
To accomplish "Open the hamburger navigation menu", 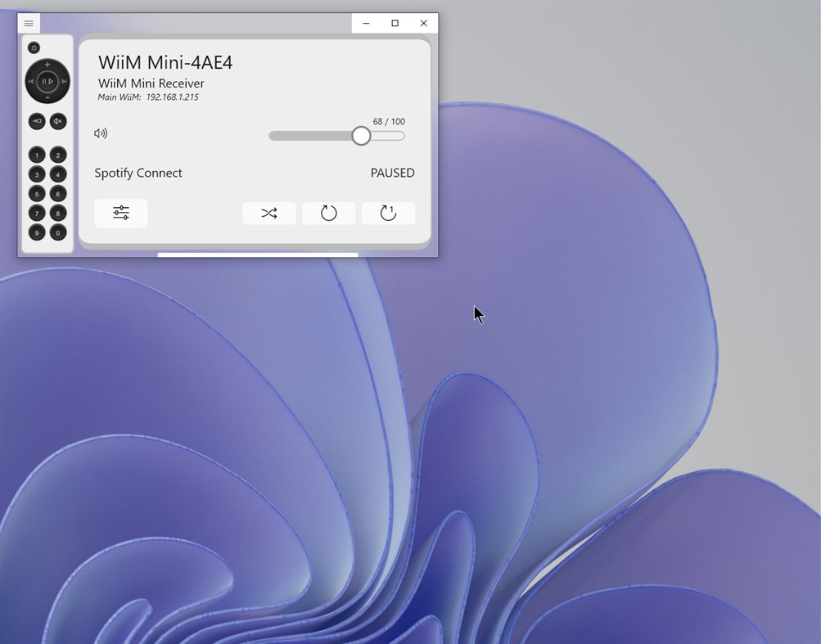I will 29,23.
